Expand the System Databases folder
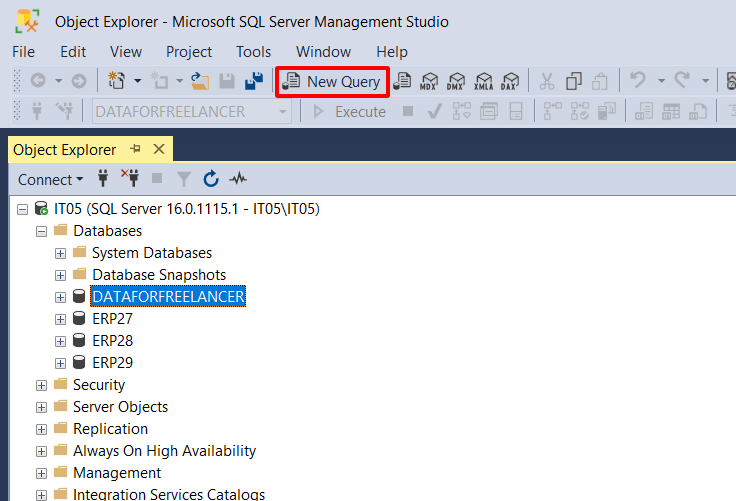 tap(60, 254)
